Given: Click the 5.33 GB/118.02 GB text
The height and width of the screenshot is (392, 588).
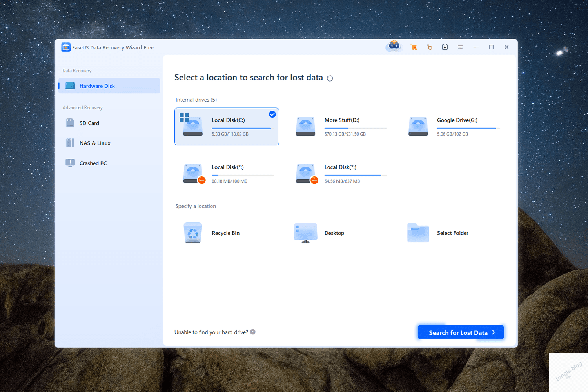Looking at the screenshot, I should [x=230, y=134].
